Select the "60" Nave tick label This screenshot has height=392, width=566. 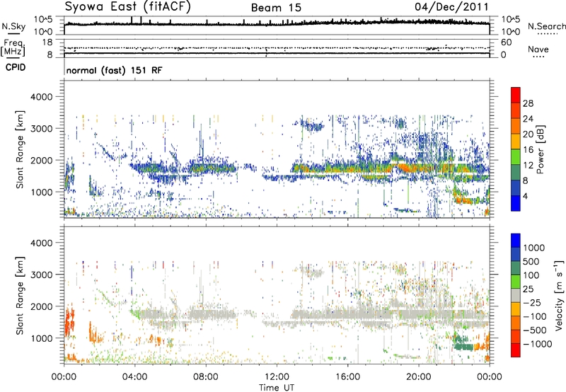[506, 42]
